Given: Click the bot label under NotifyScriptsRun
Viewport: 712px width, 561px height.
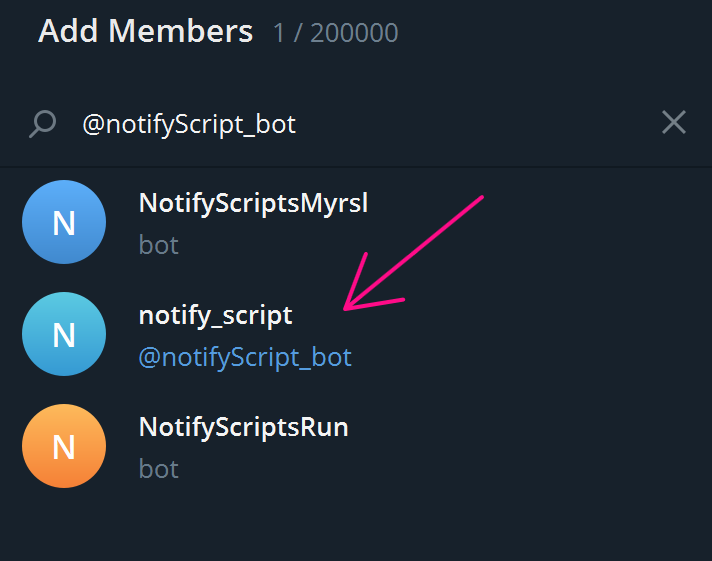Looking at the screenshot, I should click(158, 469).
